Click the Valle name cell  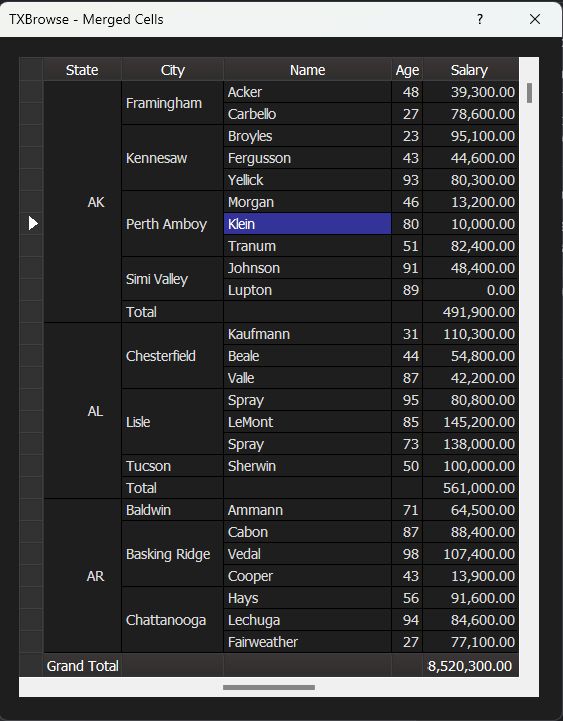pos(307,378)
